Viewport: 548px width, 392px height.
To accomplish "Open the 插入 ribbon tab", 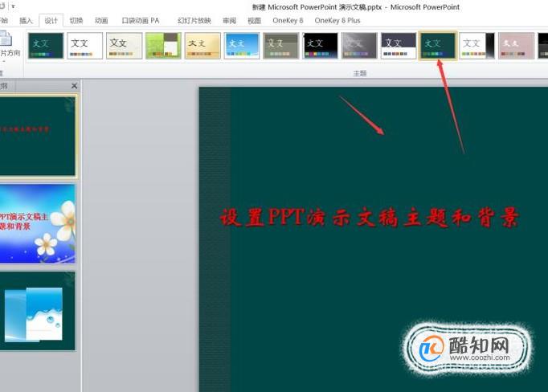I will tap(26, 21).
